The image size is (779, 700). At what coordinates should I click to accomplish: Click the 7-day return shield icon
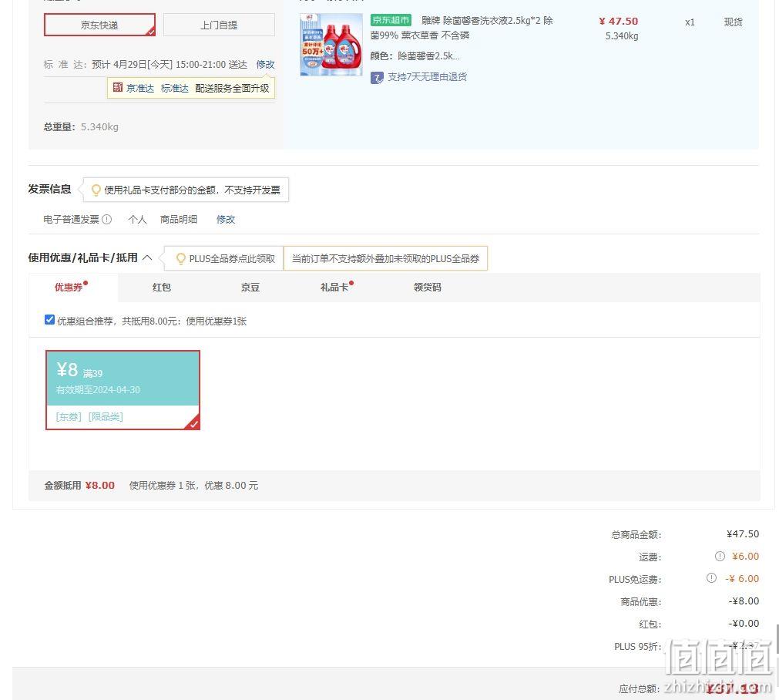click(x=377, y=78)
